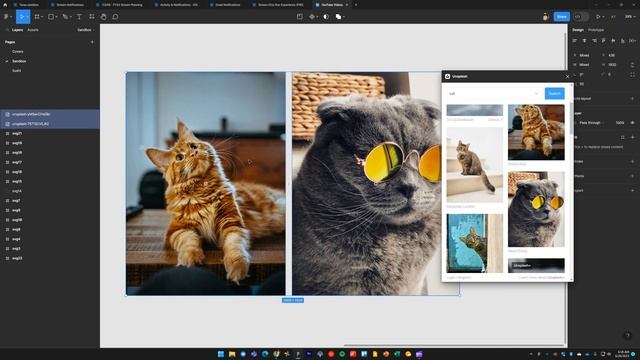Focus the Unsplash search input field
The width and height of the screenshot is (640, 360).
click(x=494, y=93)
